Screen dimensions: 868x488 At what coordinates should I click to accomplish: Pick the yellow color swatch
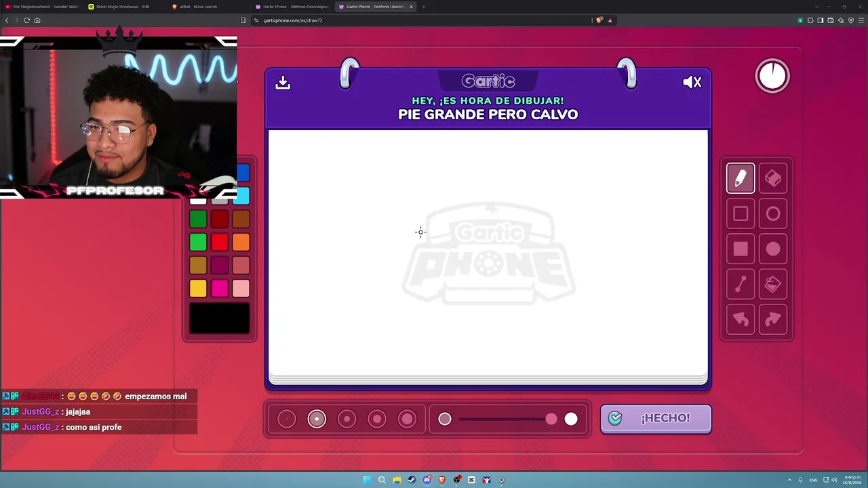tap(198, 289)
